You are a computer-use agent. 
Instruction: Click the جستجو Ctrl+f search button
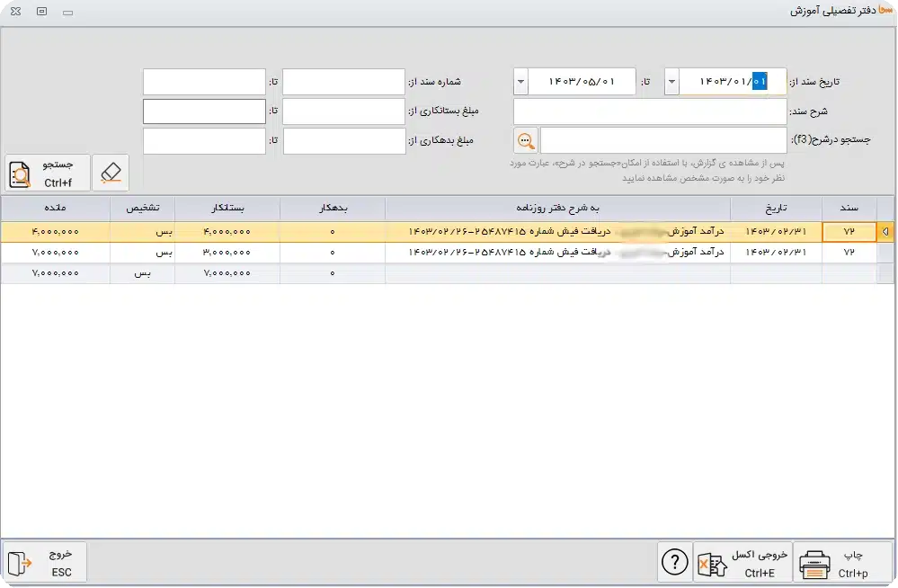click(x=48, y=173)
